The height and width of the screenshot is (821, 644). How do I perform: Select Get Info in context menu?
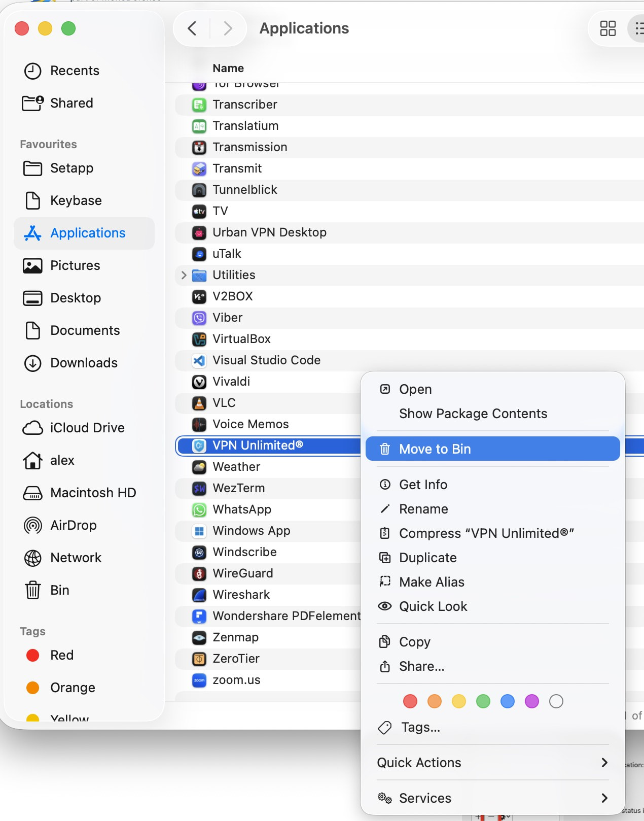point(423,485)
